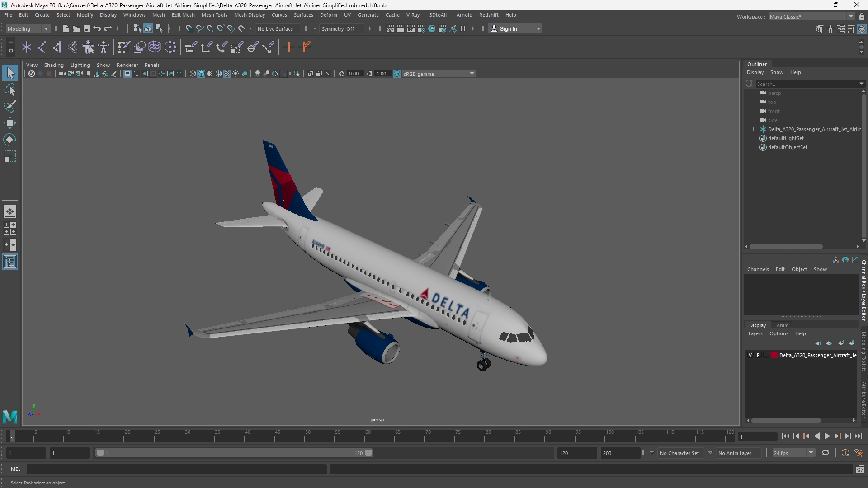Open the Modeling menu set dropdown
Image resolution: width=868 pixels, height=488 pixels.
[x=28, y=28]
